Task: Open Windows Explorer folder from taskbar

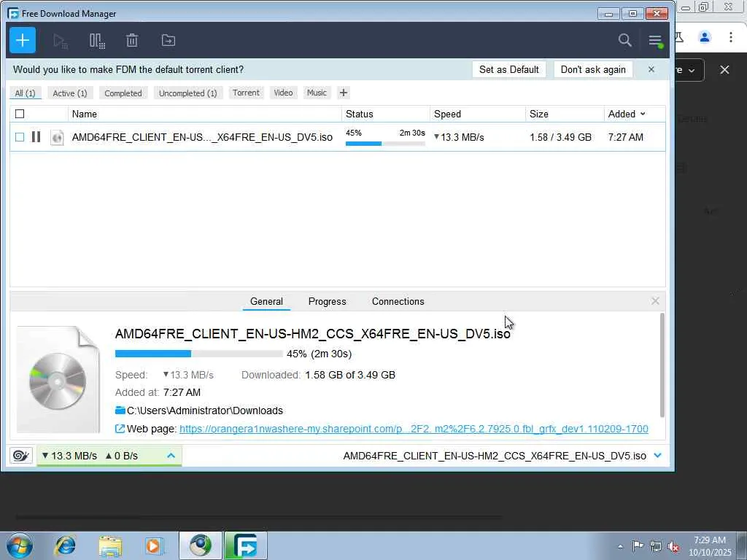Action: click(x=110, y=545)
